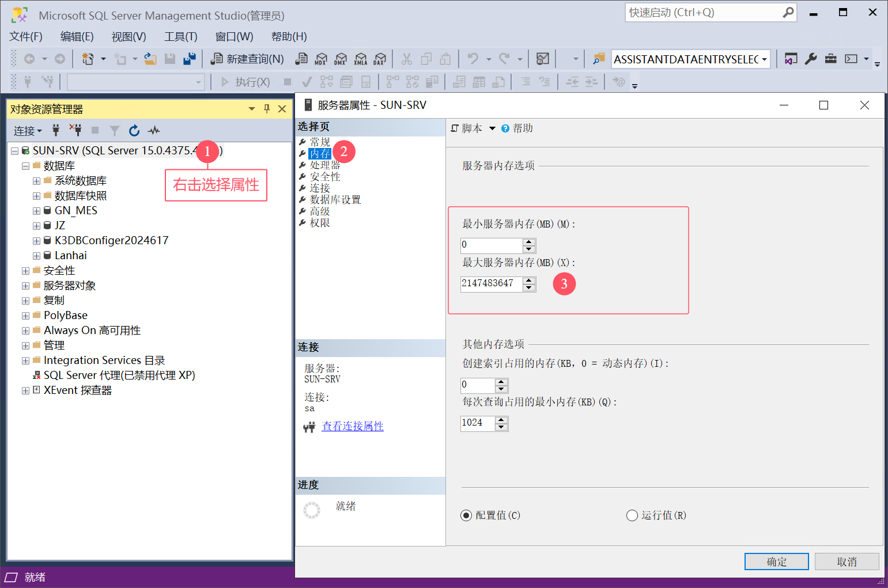888x588 pixels.
Task: Click the OK button
Action: point(776,562)
